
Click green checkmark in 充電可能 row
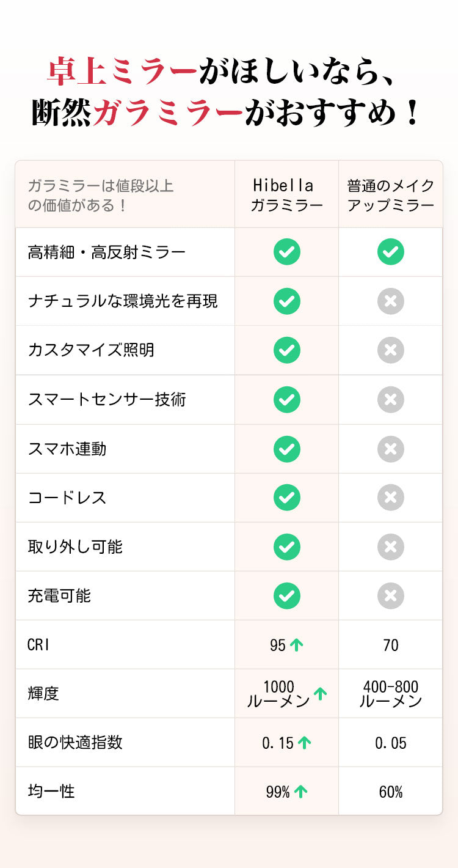click(x=286, y=596)
